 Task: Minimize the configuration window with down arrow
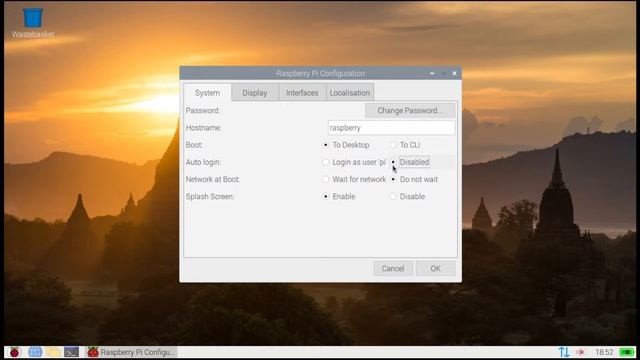432,73
